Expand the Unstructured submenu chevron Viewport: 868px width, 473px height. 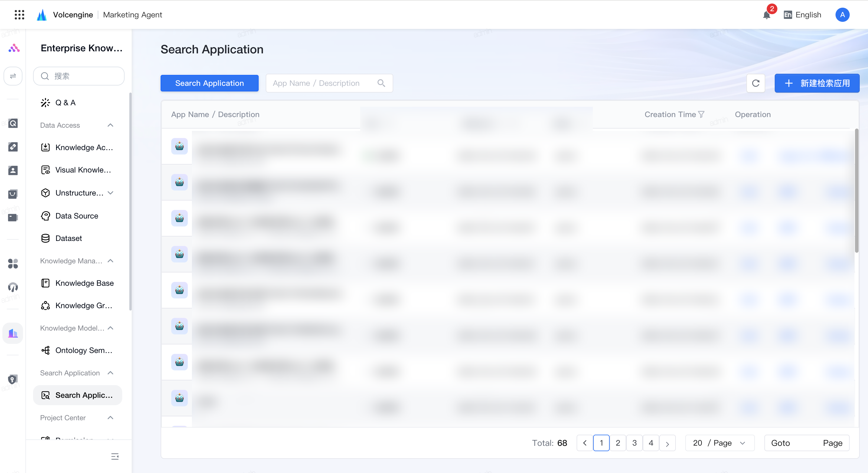[x=110, y=193]
